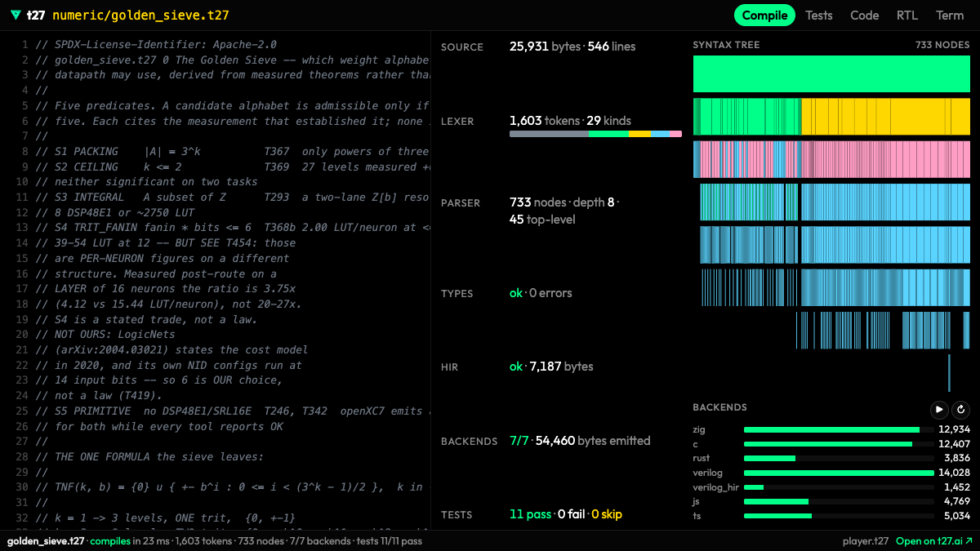Screen dimensions: 980x551
Task: Click the PARSER stage label
Action: 461,203
